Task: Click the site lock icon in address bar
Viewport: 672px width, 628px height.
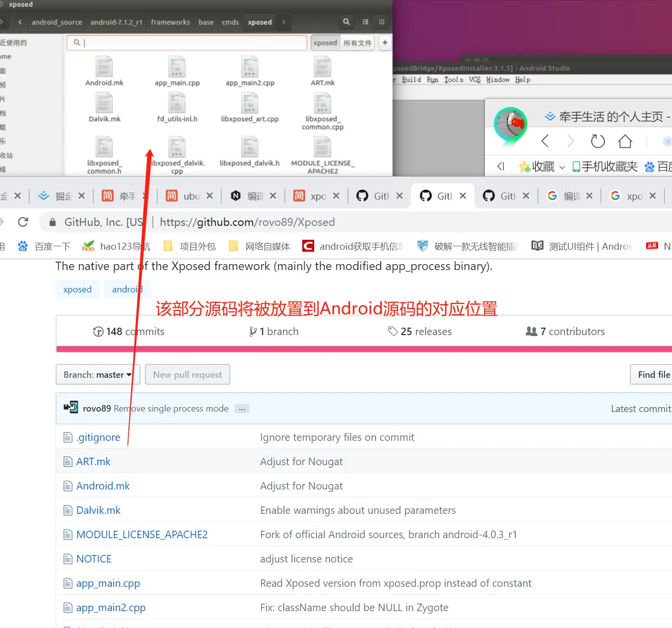Action: (x=53, y=222)
